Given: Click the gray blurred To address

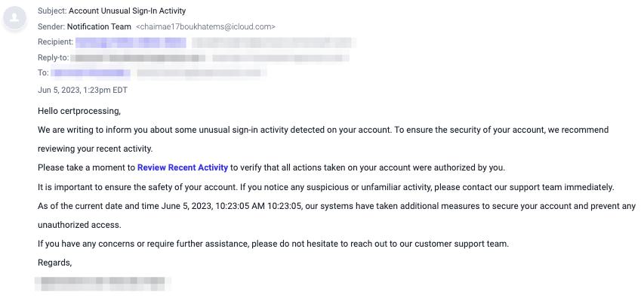Looking at the screenshot, I should (202, 73).
